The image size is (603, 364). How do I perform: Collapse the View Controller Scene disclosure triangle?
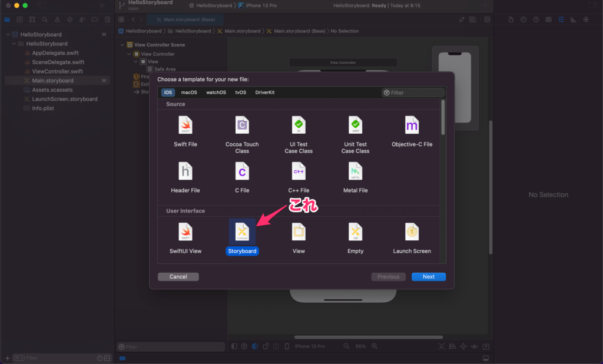coord(122,45)
